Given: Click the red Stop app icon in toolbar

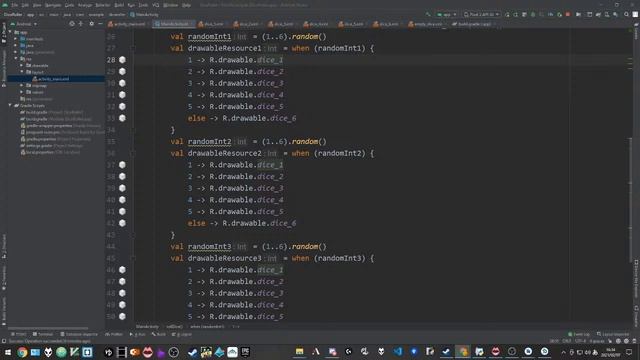Looking at the screenshot, I should (568, 14).
